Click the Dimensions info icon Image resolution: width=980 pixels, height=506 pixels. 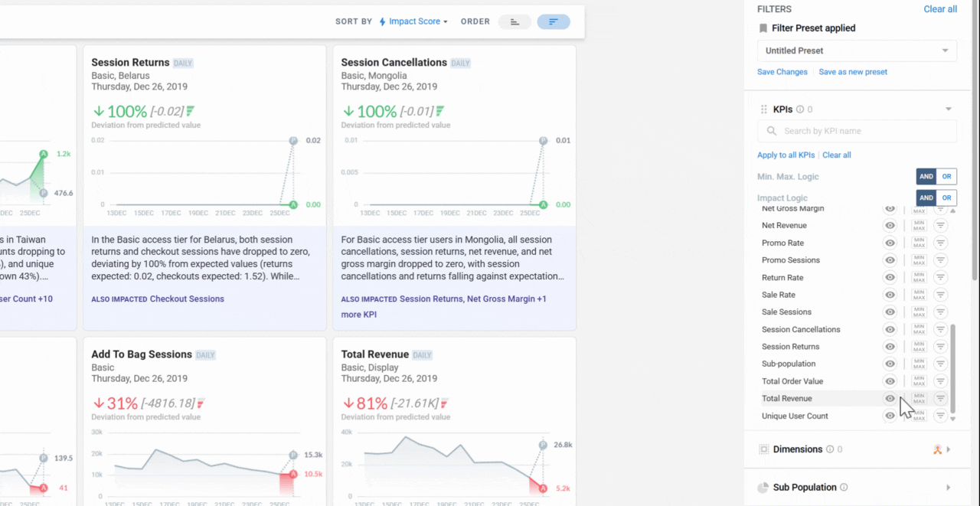[x=830, y=449]
